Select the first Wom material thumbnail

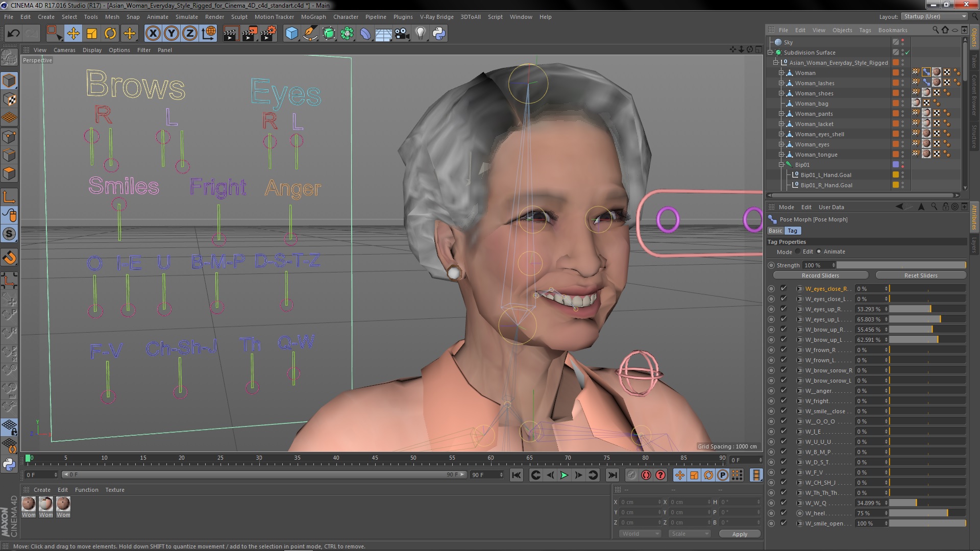(x=29, y=504)
